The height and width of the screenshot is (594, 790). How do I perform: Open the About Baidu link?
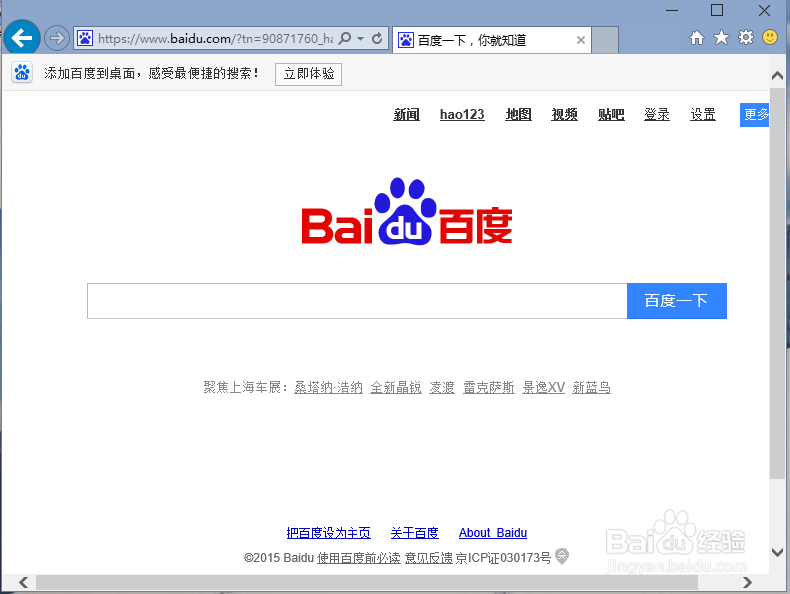[493, 533]
